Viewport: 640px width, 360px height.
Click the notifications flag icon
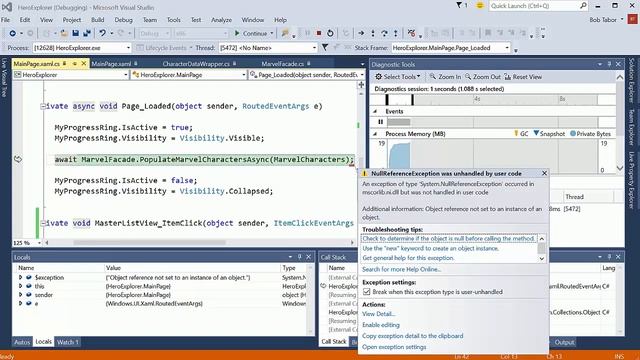coord(459,5)
